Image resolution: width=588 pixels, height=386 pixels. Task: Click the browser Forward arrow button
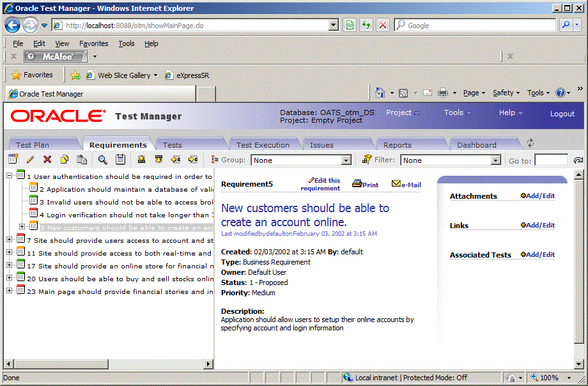tap(30, 26)
